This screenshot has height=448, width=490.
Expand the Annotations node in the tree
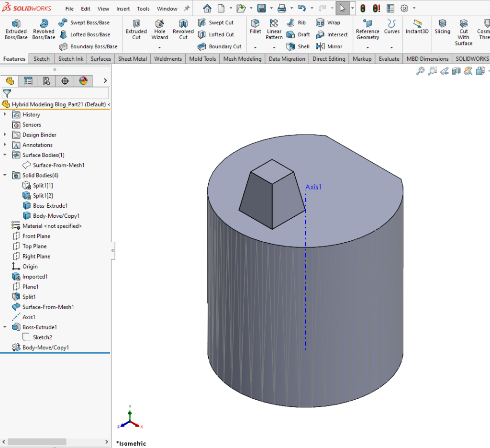point(6,145)
